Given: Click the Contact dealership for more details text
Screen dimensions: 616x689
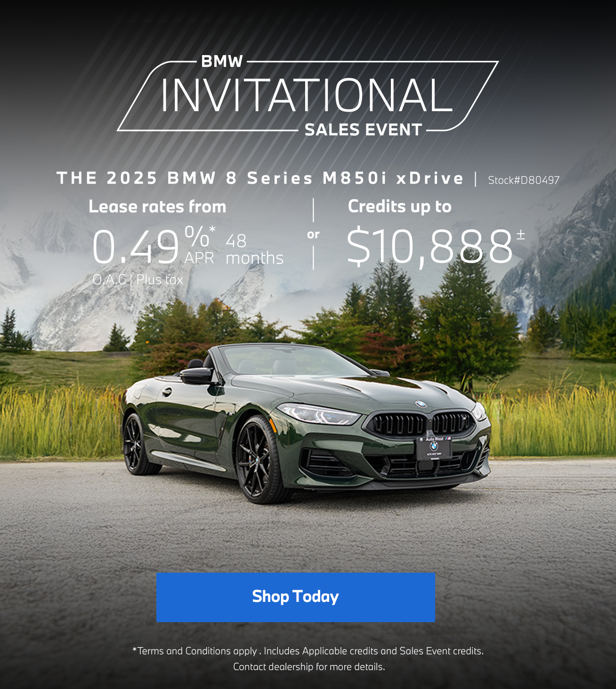Looking at the screenshot, I should [x=309, y=667].
